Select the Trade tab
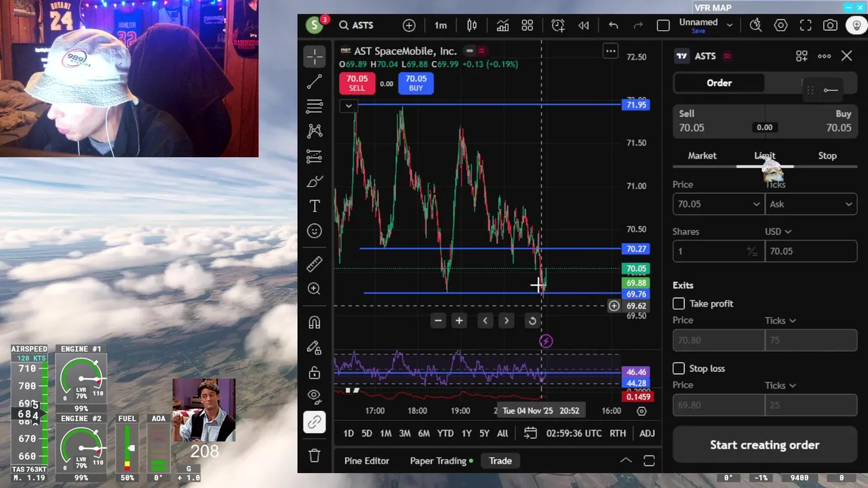 click(x=500, y=461)
